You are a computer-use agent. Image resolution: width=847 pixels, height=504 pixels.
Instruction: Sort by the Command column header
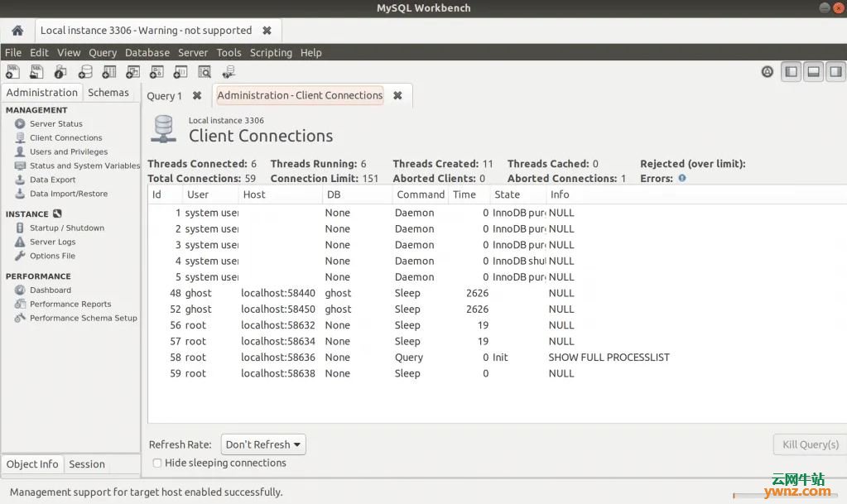coord(421,194)
